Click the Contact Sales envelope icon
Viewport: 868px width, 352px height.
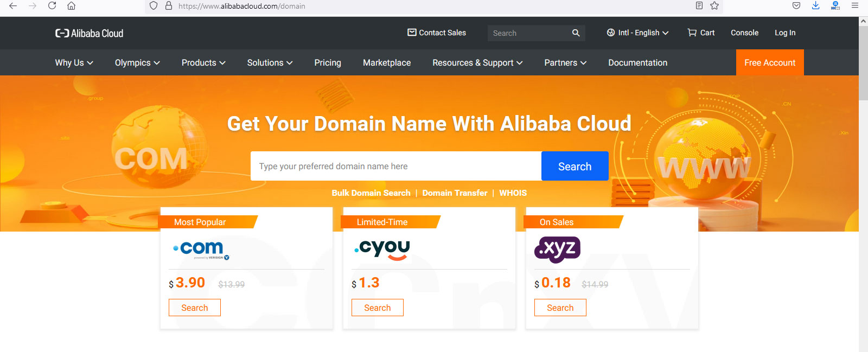(412, 33)
